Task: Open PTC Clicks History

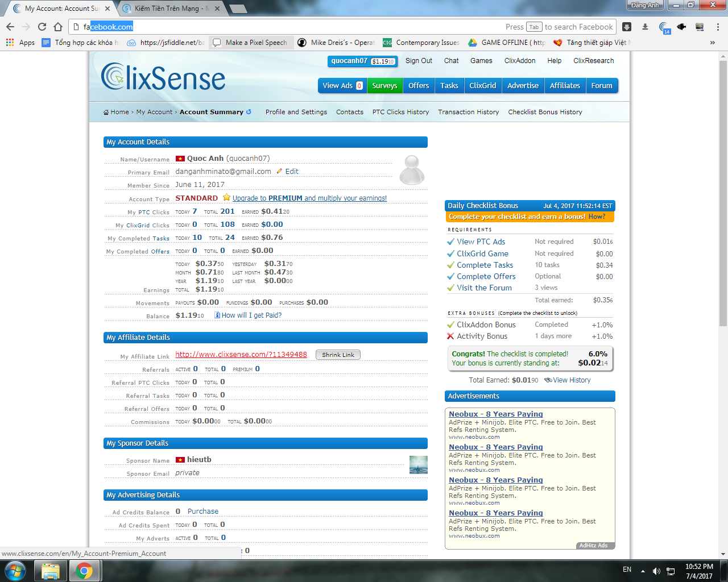Action: click(x=401, y=112)
